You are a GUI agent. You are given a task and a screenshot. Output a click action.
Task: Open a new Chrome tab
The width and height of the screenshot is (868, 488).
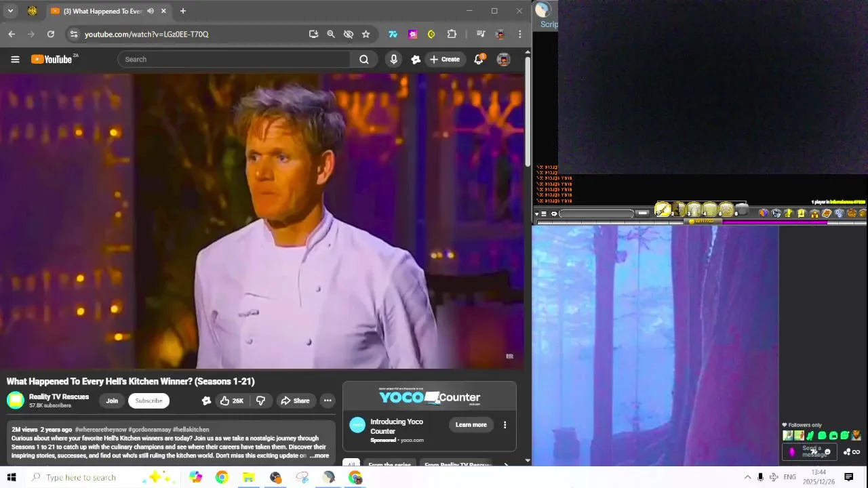182,11
